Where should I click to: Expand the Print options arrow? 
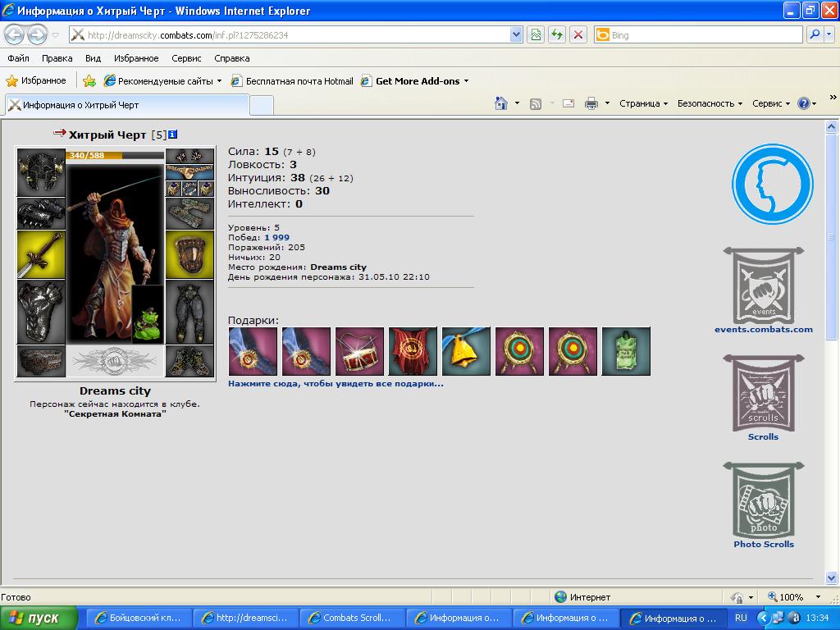(x=607, y=103)
